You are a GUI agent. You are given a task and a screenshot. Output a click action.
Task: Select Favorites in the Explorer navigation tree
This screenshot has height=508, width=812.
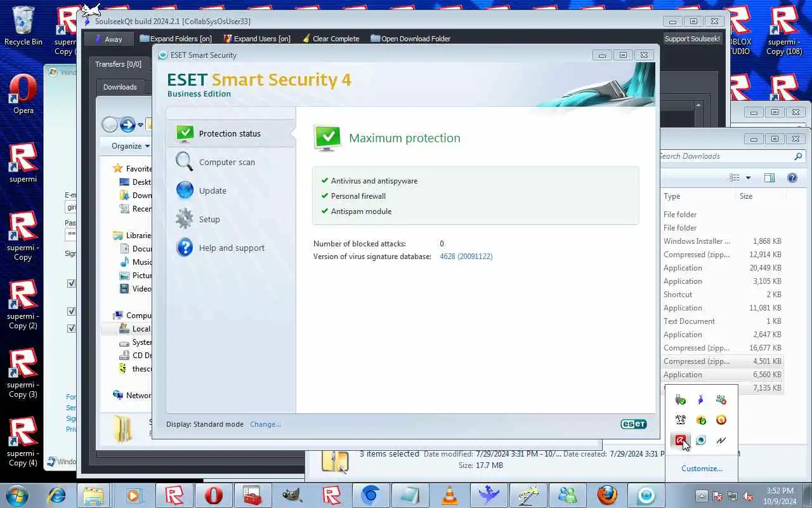click(x=132, y=169)
